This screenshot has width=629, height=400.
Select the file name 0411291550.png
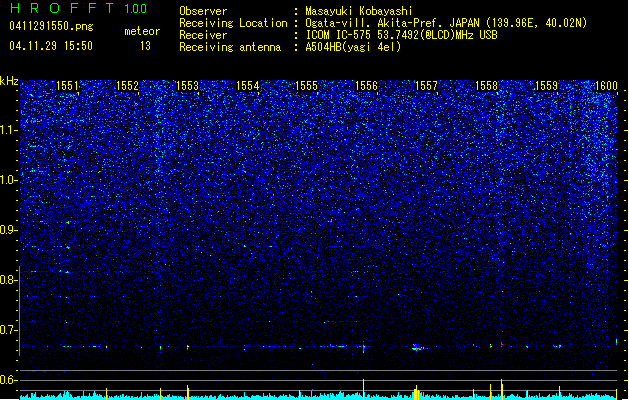51,26
